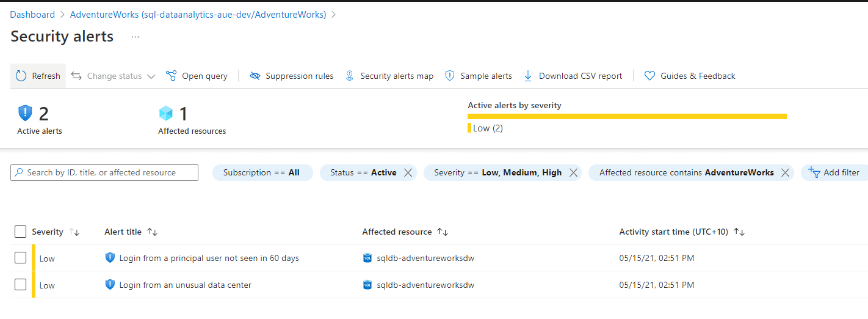Open AdventureWorks breadcrumb link
Viewport: 868px width, 319px height.
point(198,14)
